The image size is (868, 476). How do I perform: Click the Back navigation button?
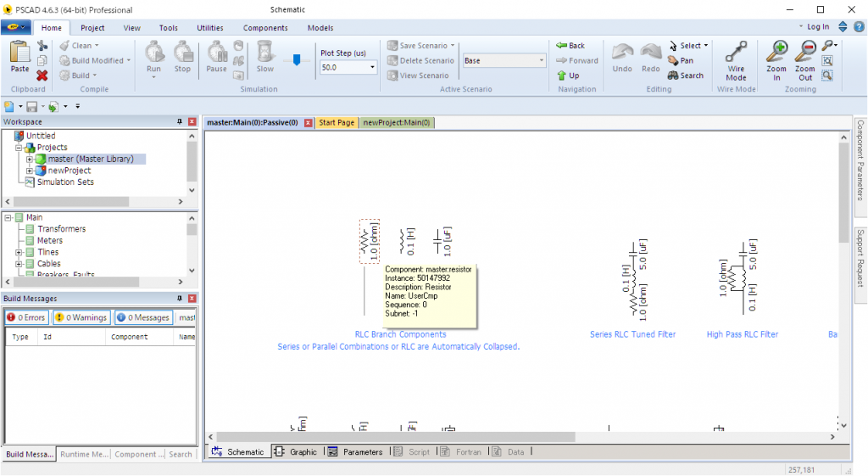[570, 46]
